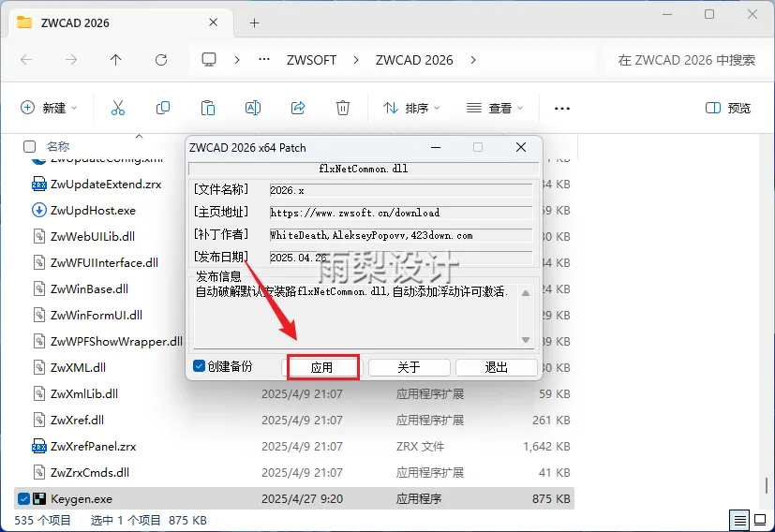Screen dimensions: 775x532
Task: Toggle the 预览 preview pane button
Action: tap(727, 108)
